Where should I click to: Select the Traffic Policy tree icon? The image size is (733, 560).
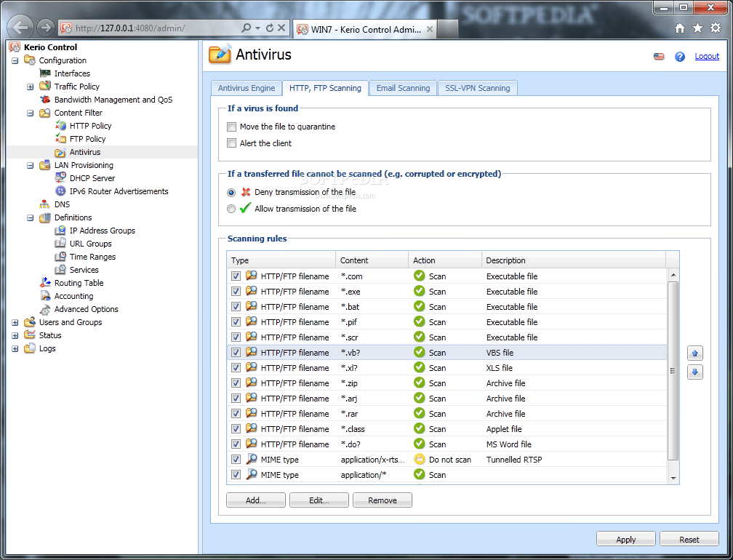point(45,86)
